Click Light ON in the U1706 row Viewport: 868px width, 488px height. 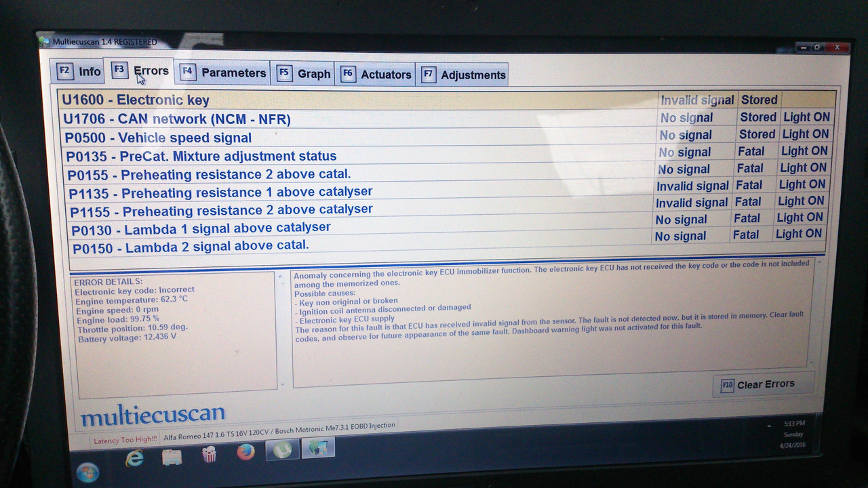coord(806,117)
